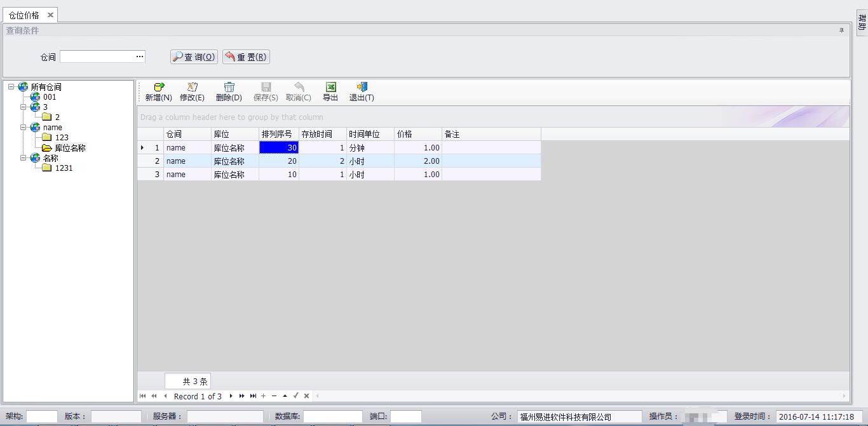
Task: Click the 删除(D) trash icon
Action: pos(229,88)
